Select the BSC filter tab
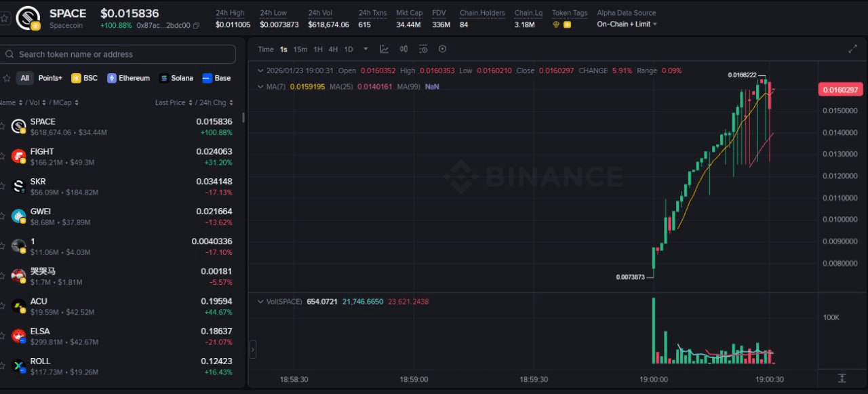This screenshot has height=394, width=868. point(84,78)
